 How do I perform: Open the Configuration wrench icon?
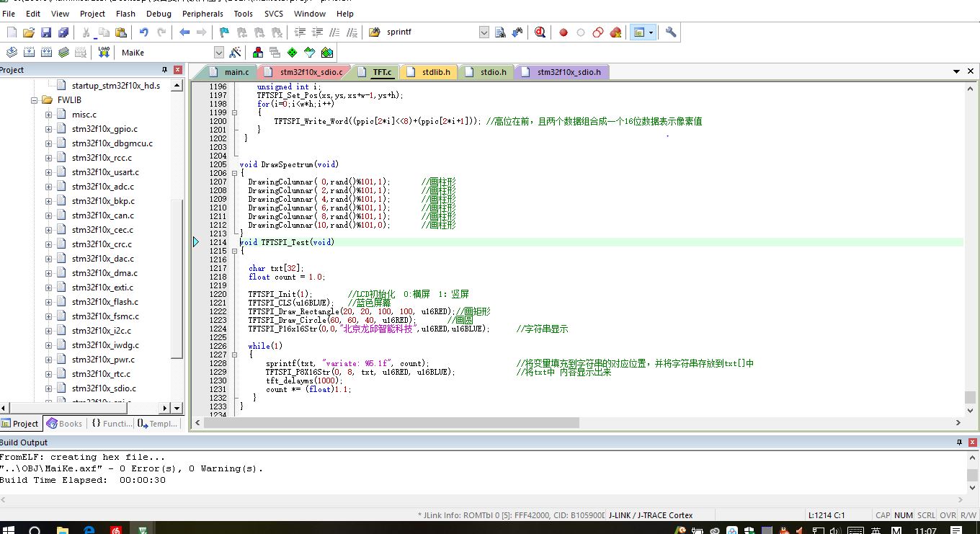(671, 32)
